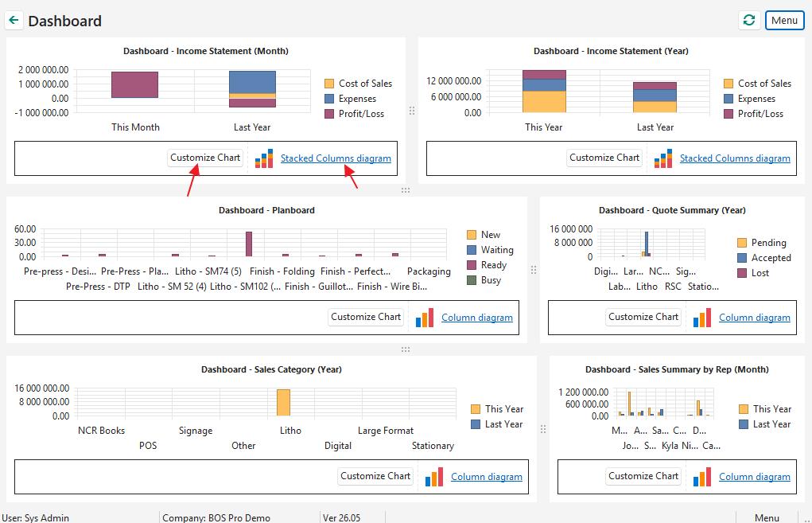Customize Chart for Income Statement (Year)
812x523 pixels.
click(x=604, y=158)
